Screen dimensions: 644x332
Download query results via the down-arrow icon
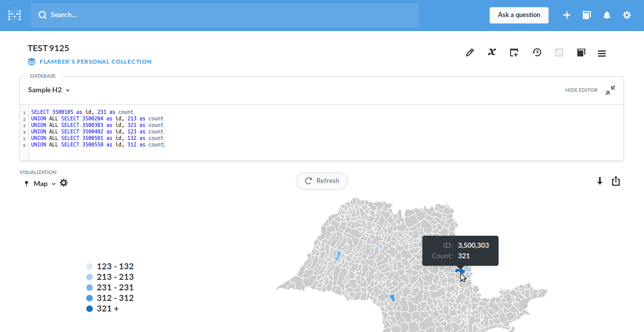(x=599, y=181)
